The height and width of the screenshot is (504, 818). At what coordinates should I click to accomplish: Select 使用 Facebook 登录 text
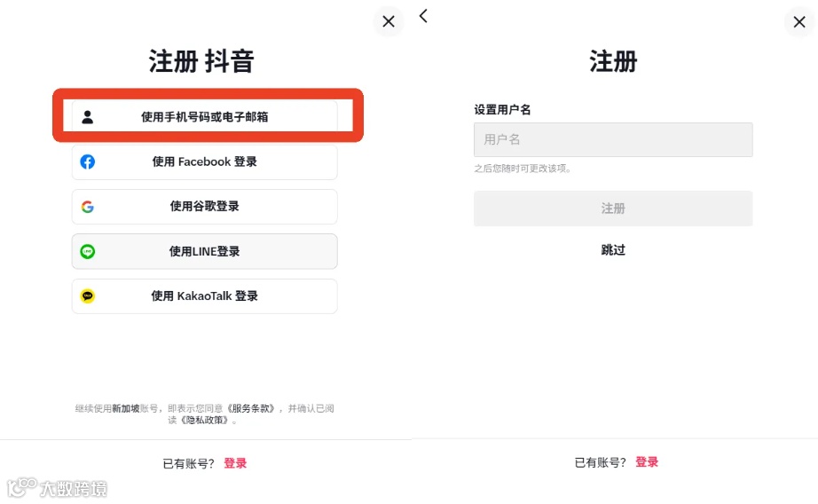(204, 161)
